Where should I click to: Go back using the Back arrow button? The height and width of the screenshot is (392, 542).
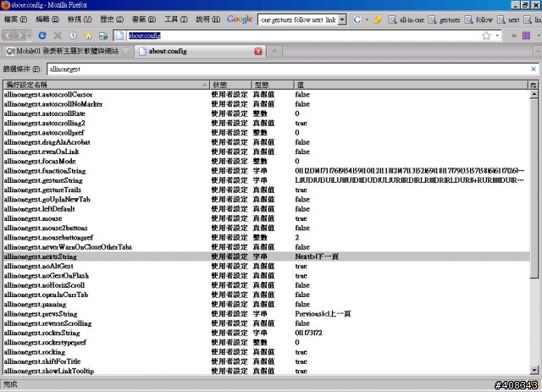click(8, 36)
